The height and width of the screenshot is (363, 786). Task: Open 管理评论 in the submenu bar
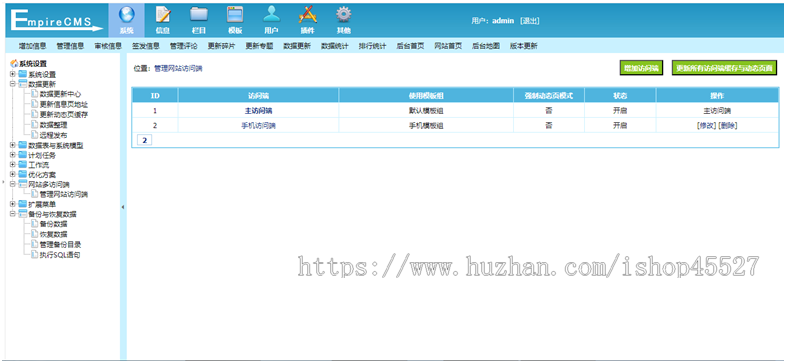click(x=183, y=46)
